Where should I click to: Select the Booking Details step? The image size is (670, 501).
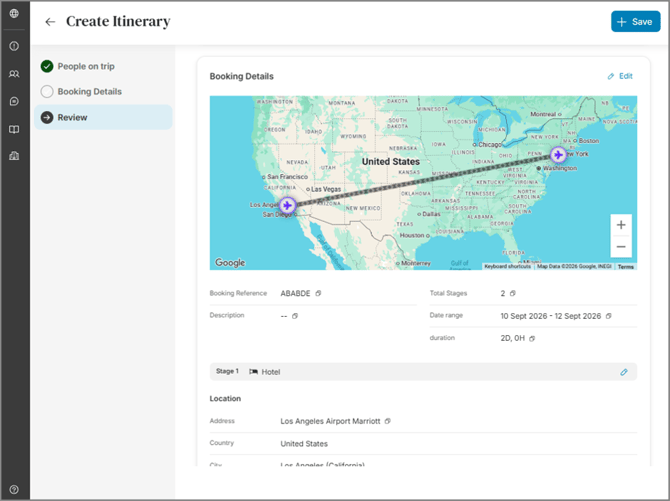pos(103,91)
